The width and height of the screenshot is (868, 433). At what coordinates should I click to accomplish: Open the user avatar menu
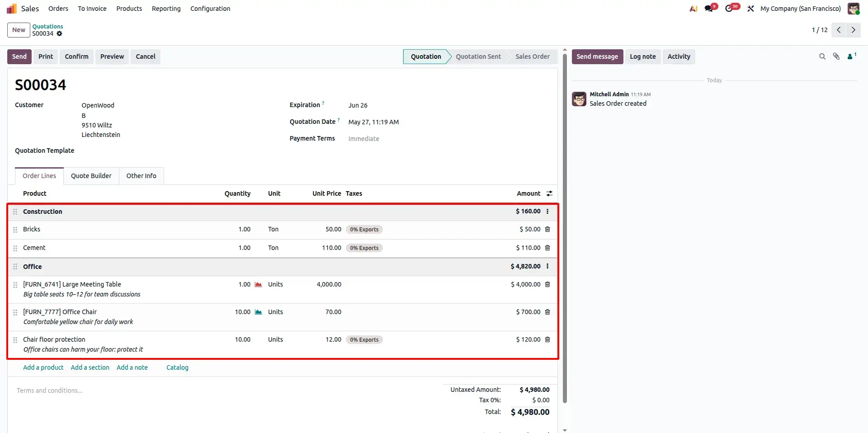pyautogui.click(x=854, y=9)
